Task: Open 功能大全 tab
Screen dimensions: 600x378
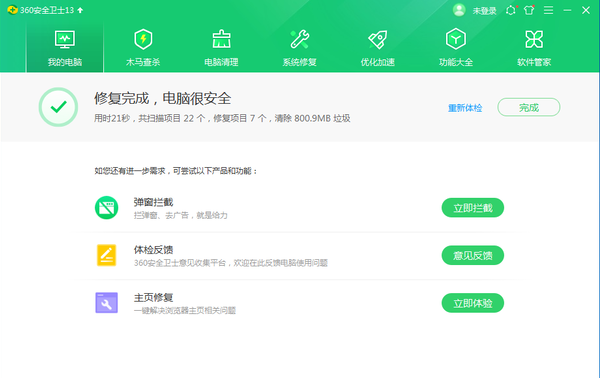Action: [x=456, y=47]
